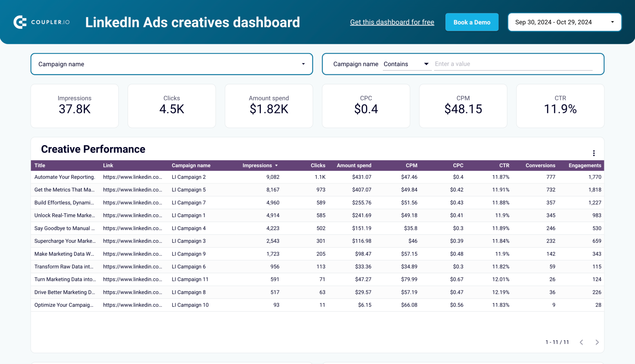Select 'Transform Raw Data int...' title cell
Screen dimensions: 635x364
coord(64,267)
